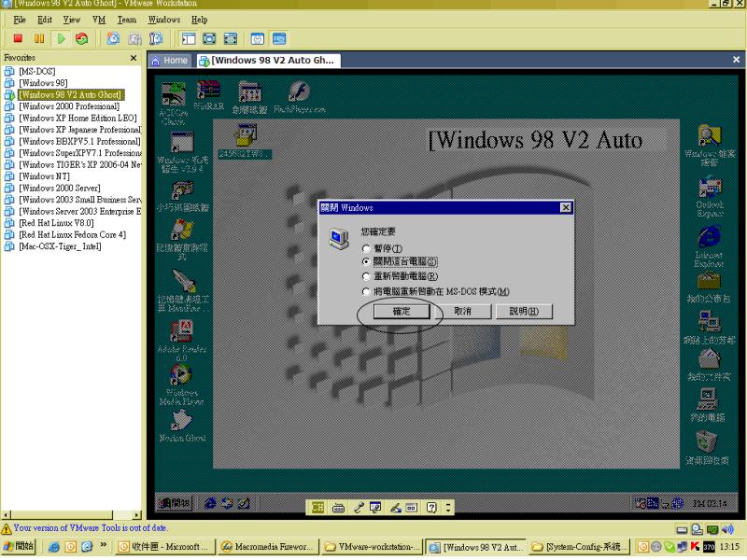
Task: Select the Windows Media Player desktop icon
Action: pos(181,385)
